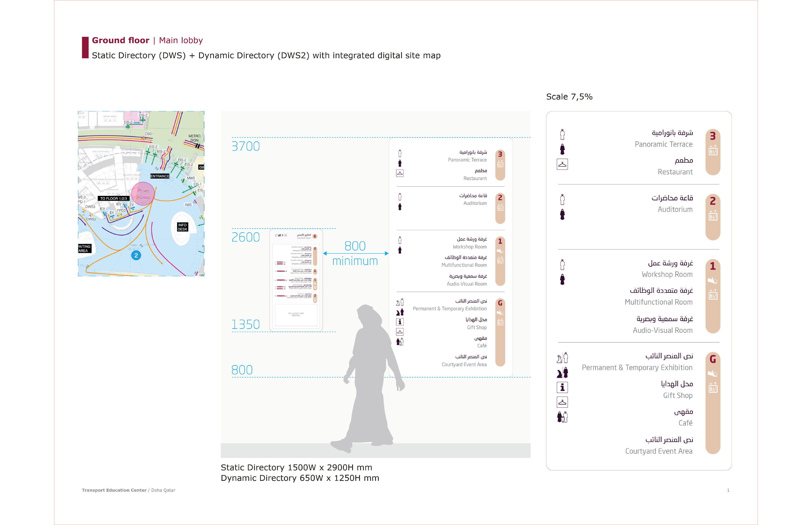This screenshot has width=812, height=525.
Task: Click the 2600 height dimension label
Action: pos(246,237)
